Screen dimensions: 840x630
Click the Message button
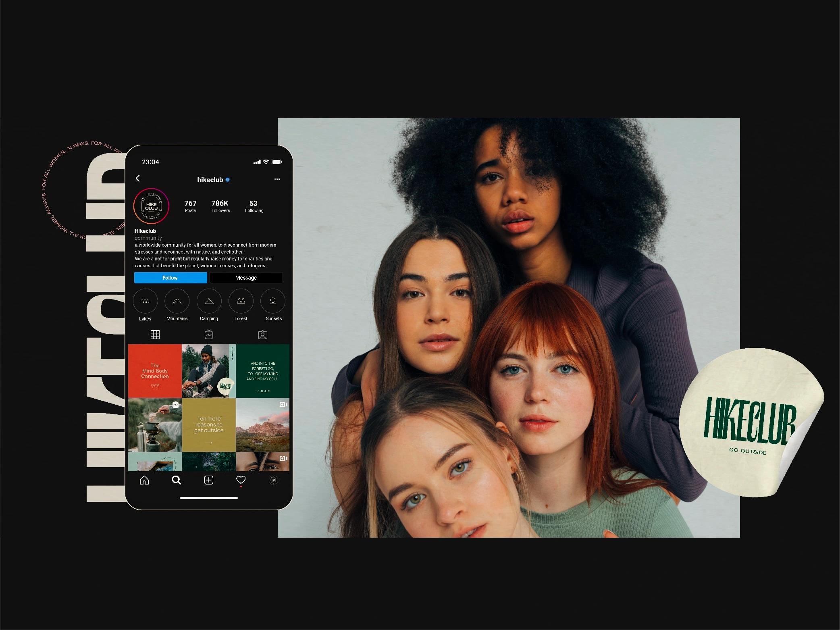[x=246, y=278]
